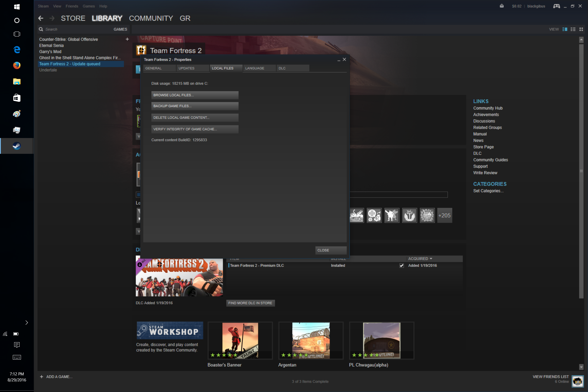588x392 pixels.
Task: Open the Community Hub link
Action: [488, 108]
